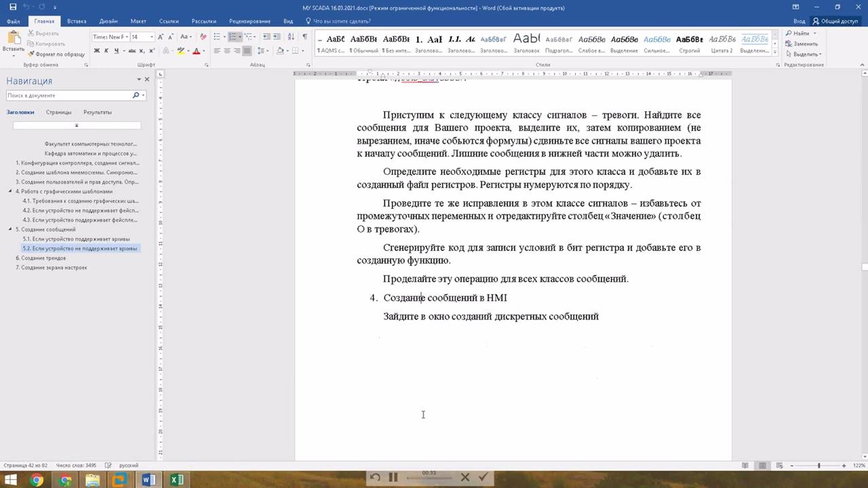
Task: Switch to Страницы tab in Navigation pane
Action: coord(59,112)
